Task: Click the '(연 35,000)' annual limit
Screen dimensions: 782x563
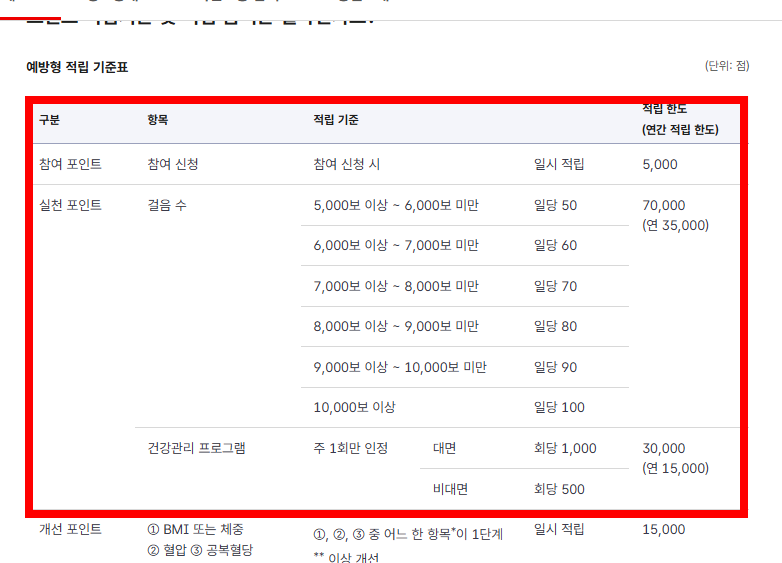Action: tap(675, 225)
